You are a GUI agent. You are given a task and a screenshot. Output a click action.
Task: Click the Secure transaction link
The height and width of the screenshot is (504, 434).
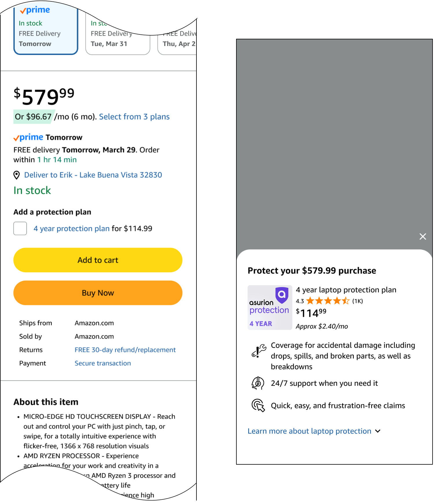pos(103,363)
